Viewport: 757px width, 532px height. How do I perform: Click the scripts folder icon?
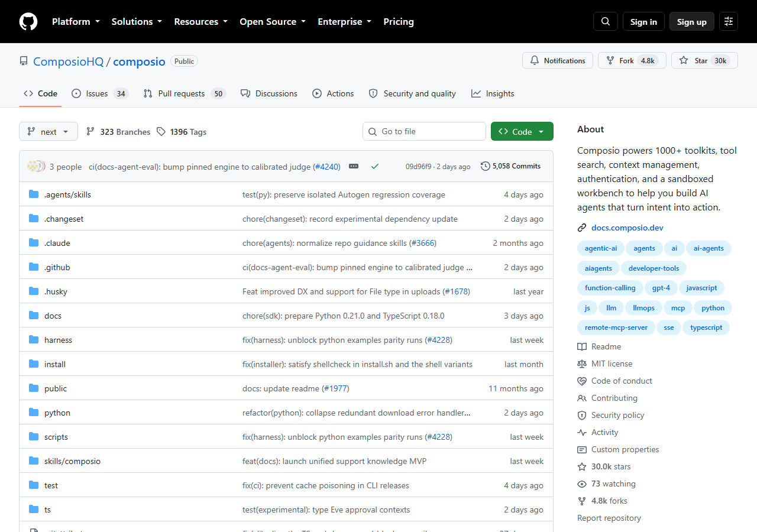coord(34,437)
